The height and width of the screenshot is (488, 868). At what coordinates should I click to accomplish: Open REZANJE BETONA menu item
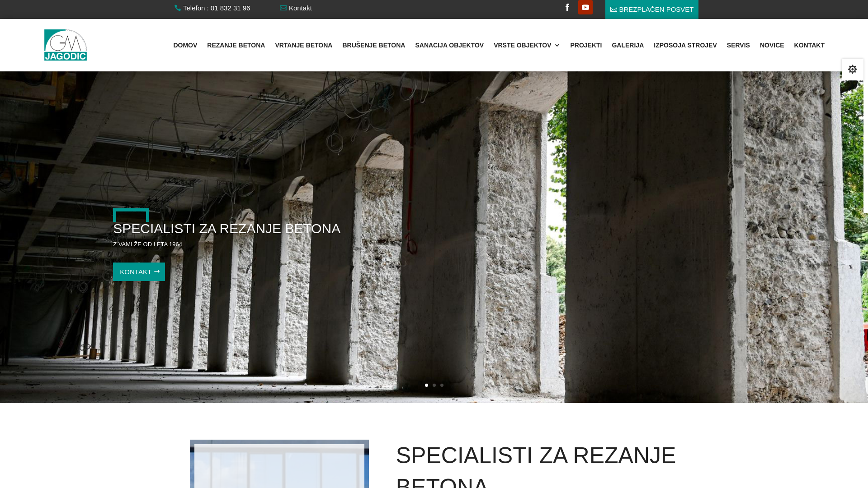point(236,45)
